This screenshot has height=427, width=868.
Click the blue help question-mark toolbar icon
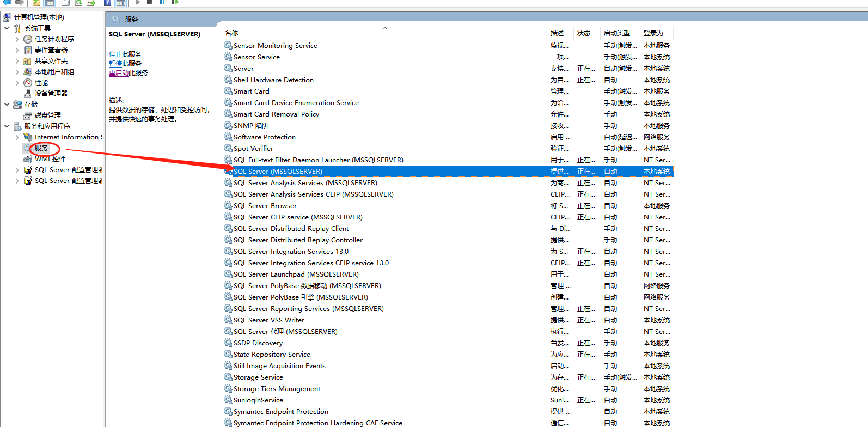108,2
